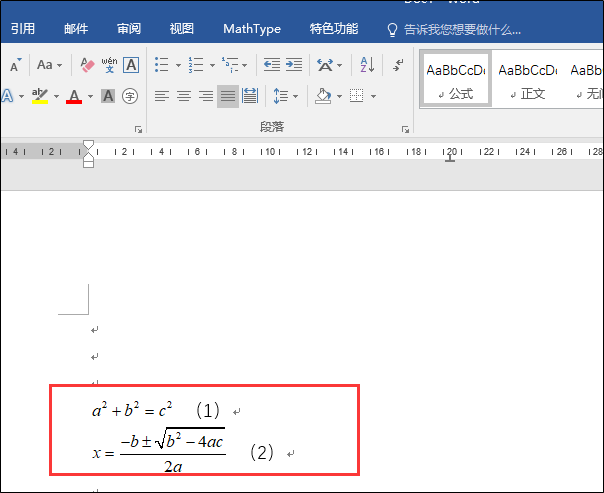The height and width of the screenshot is (493, 604).
Task: Expand bullet library dropdown arrow
Action: [x=178, y=65]
